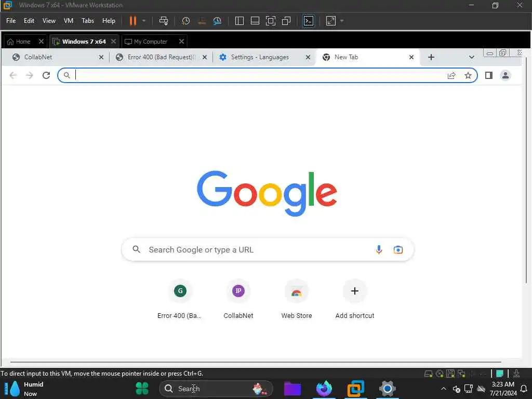Click the Chrome back arrow
532x399 pixels.
tap(13, 75)
